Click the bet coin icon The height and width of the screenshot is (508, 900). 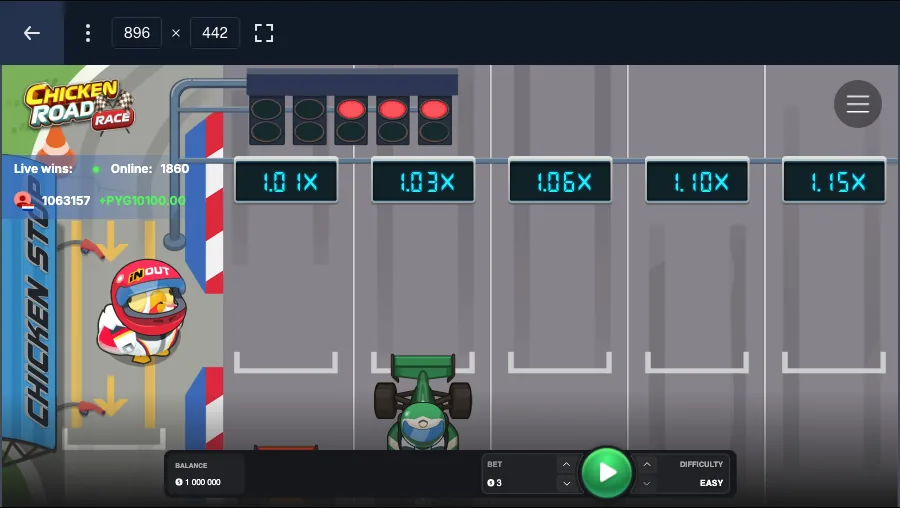tap(491, 483)
